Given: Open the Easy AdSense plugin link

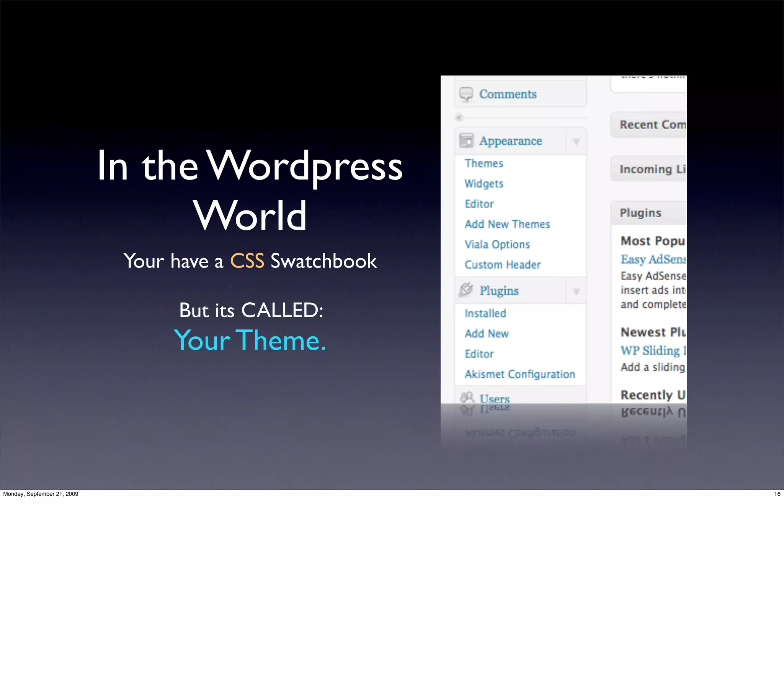Looking at the screenshot, I should pyautogui.click(x=653, y=259).
